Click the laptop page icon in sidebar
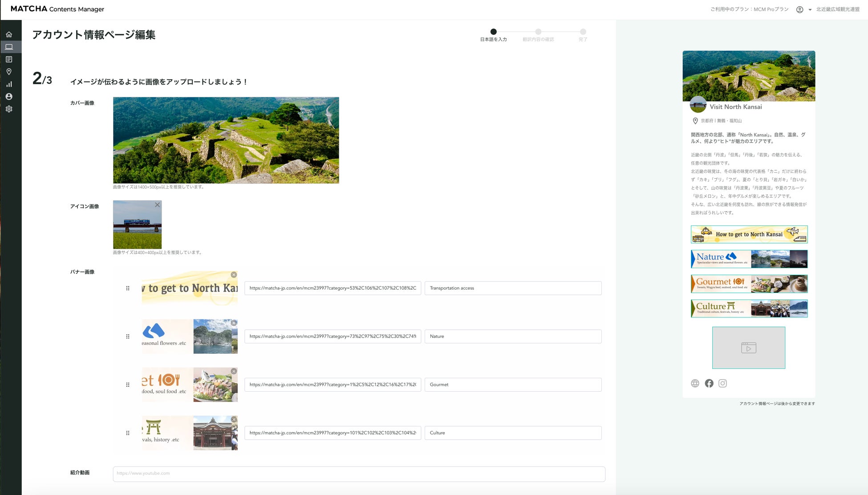868x495 pixels. click(x=9, y=47)
